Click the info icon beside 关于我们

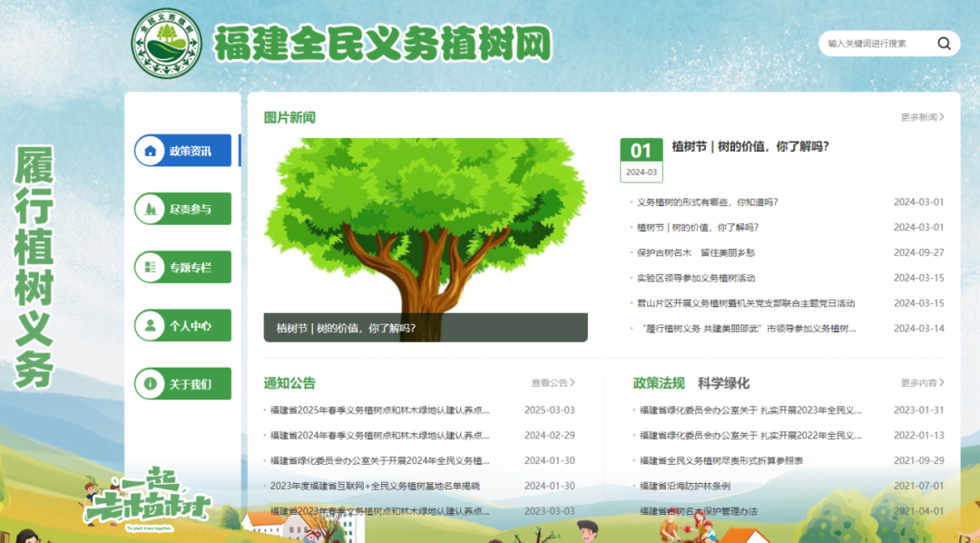150,383
